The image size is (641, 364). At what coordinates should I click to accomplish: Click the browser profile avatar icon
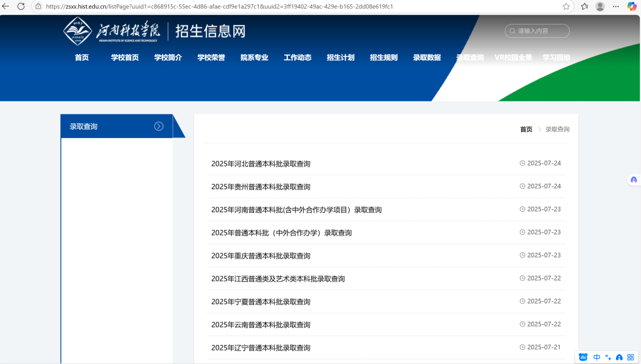(599, 7)
